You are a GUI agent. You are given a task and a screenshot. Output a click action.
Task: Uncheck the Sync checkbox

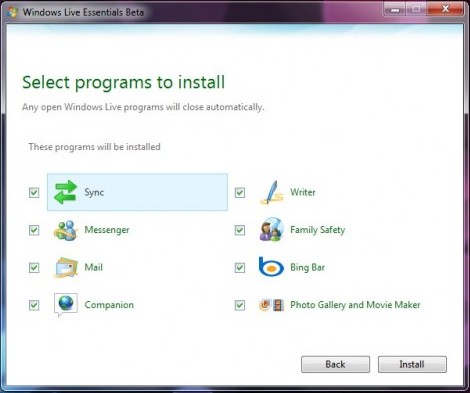click(x=34, y=192)
